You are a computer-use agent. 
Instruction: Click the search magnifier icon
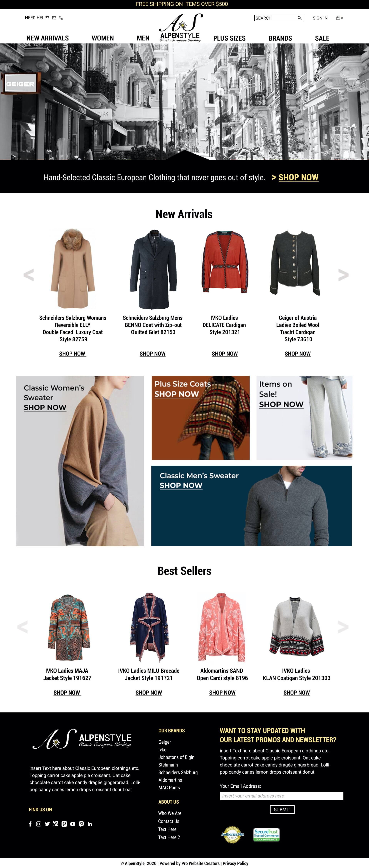[299, 18]
